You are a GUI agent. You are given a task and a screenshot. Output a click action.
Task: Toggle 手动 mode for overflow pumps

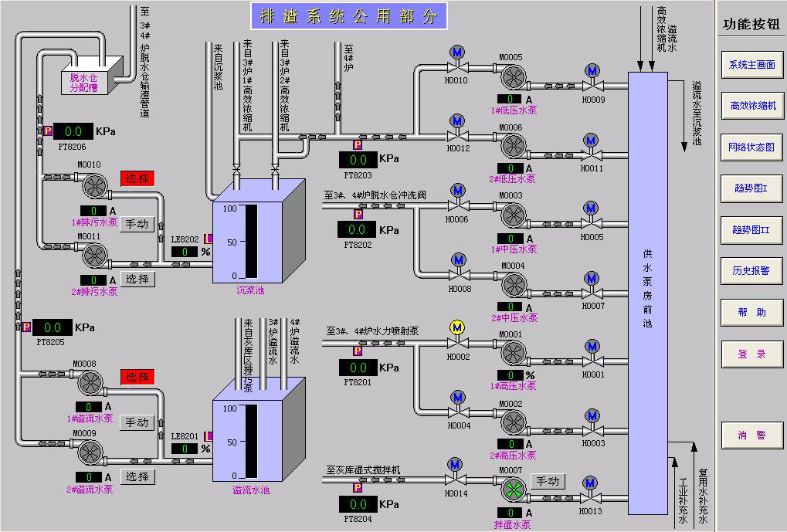[137, 422]
